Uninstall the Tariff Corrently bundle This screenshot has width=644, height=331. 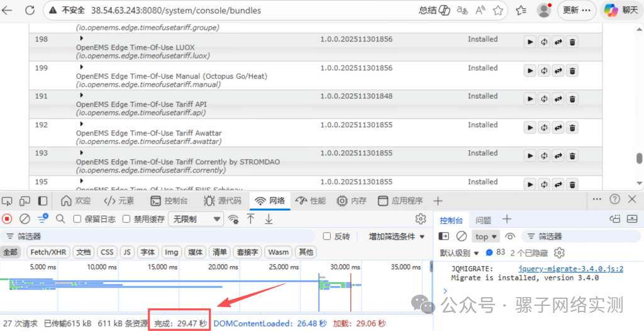(x=572, y=156)
